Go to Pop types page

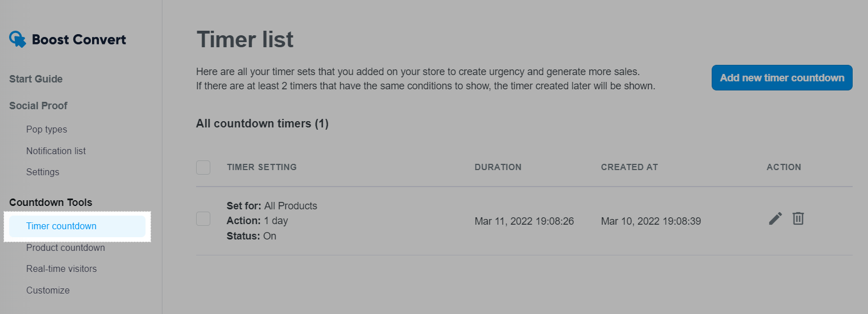pos(47,130)
